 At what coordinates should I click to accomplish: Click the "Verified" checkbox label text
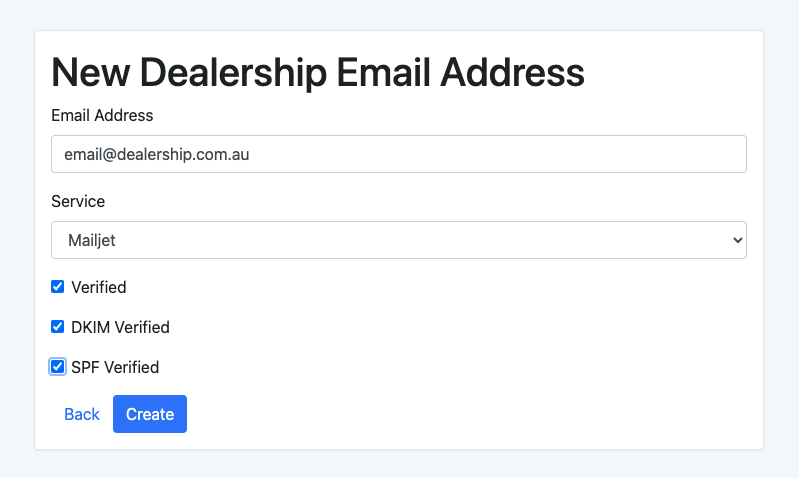click(x=99, y=287)
